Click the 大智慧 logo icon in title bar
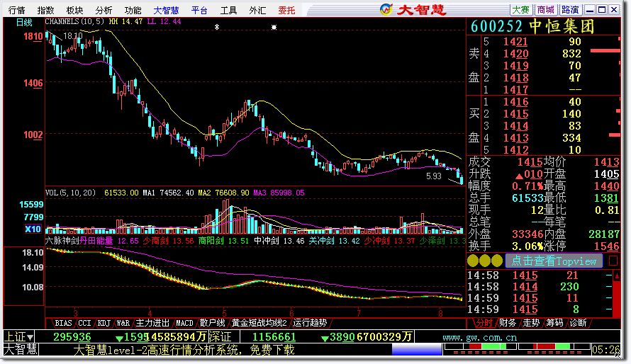Viewport: 631px width, 364px height. [386, 9]
